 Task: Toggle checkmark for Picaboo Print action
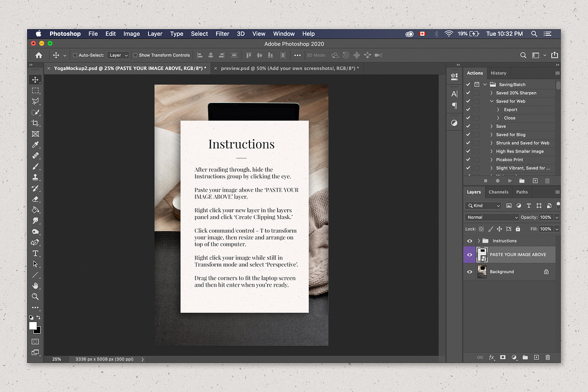(468, 160)
